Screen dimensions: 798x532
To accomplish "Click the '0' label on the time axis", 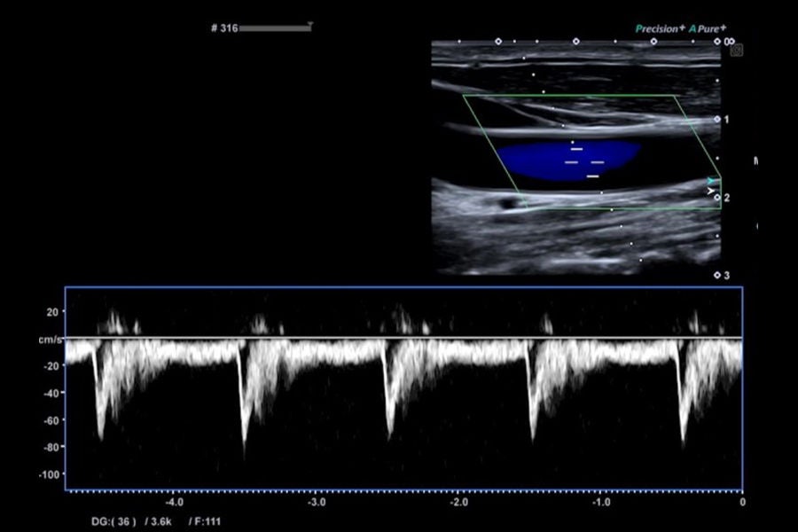I will click(742, 503).
